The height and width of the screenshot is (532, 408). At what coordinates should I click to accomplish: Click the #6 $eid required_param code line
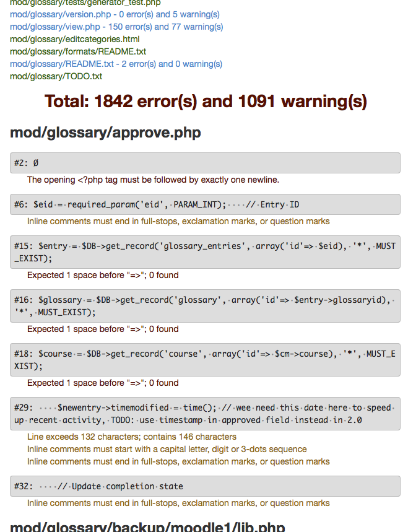coord(205,204)
